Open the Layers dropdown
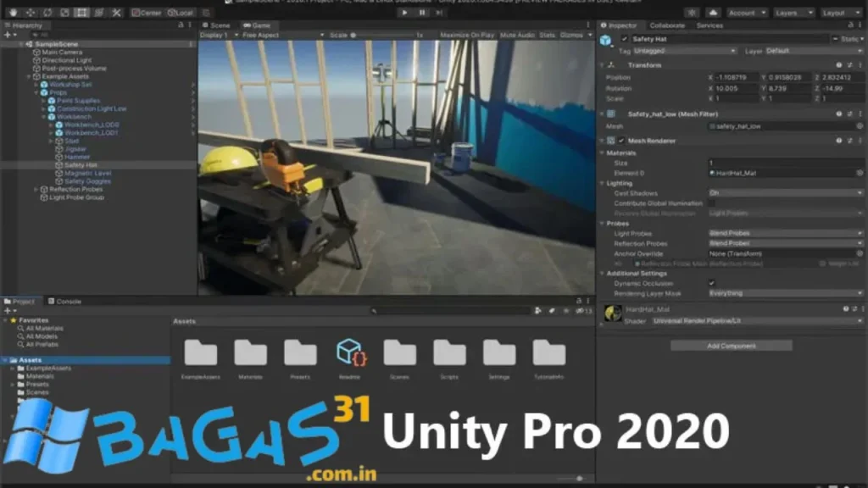 (x=793, y=12)
